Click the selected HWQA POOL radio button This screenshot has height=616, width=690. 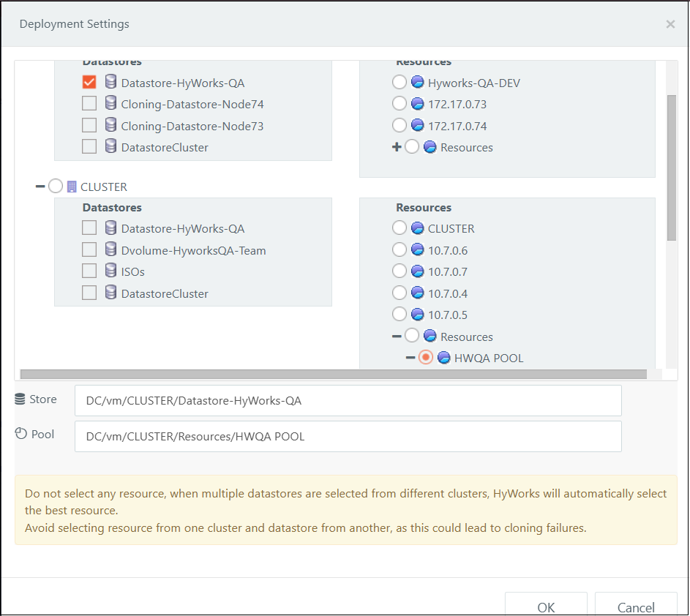point(426,358)
